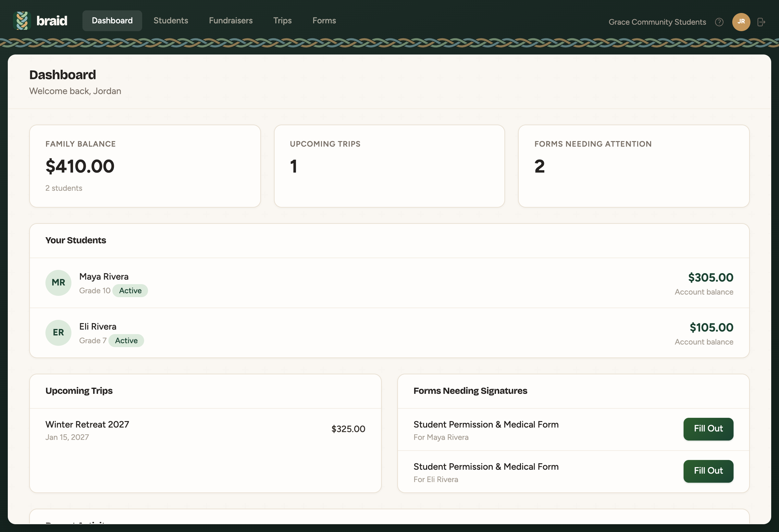The image size is (779, 532).
Task: Click the Forms Needing Signatures heading
Action: point(470,391)
